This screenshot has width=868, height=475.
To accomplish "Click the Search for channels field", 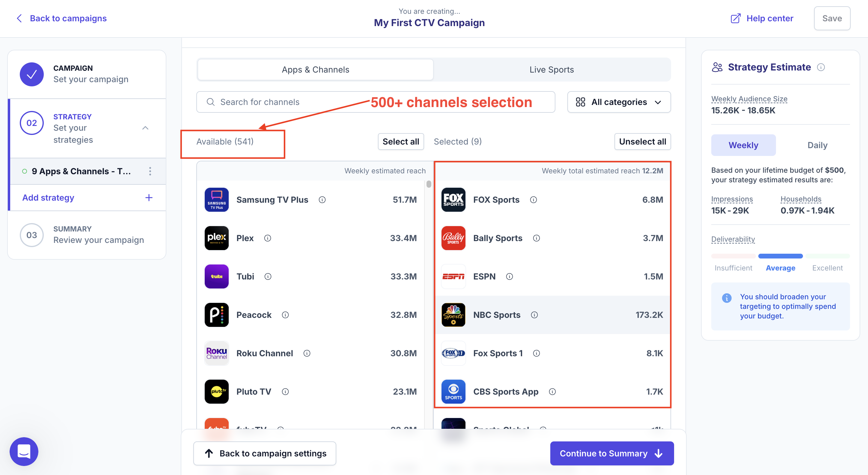I will pos(375,102).
